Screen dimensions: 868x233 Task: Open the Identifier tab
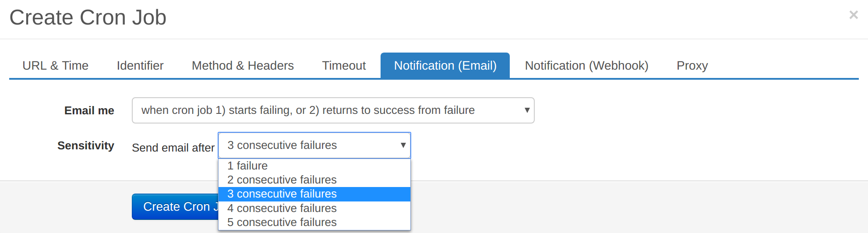pos(140,66)
